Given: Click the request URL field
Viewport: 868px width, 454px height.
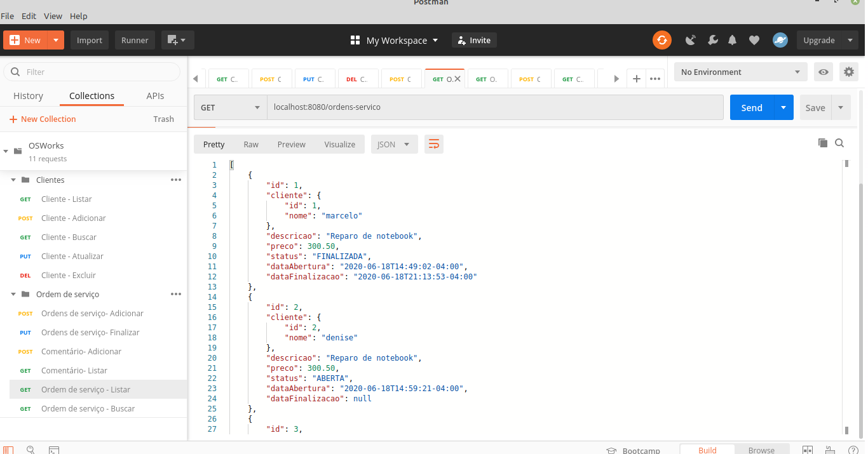Looking at the screenshot, I should pyautogui.click(x=495, y=107).
